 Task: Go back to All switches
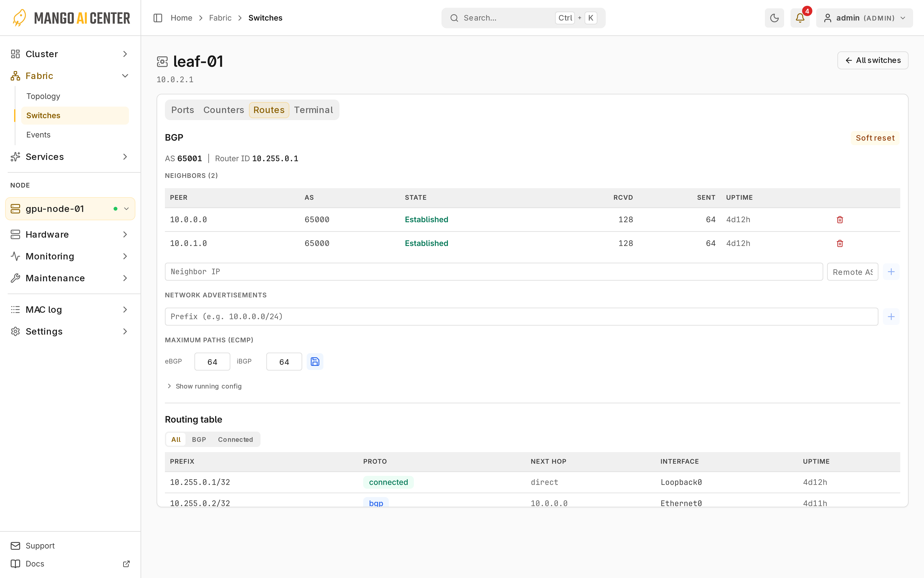tap(872, 60)
